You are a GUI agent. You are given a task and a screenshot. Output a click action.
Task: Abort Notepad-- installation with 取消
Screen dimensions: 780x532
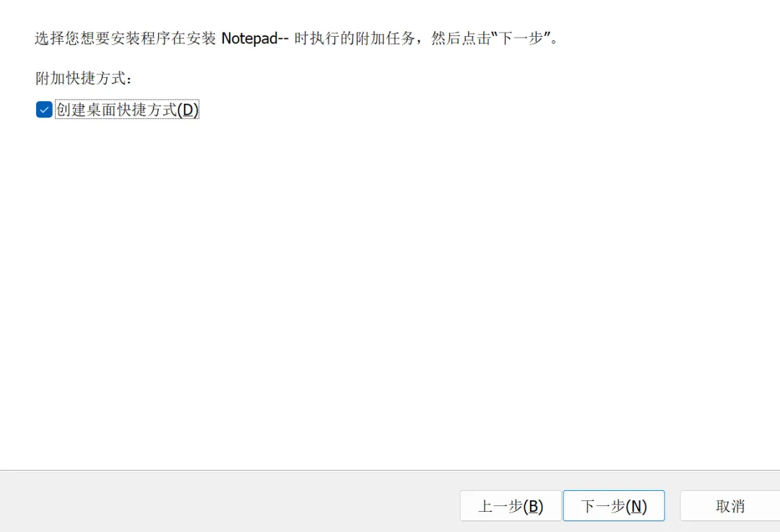pyautogui.click(x=729, y=505)
